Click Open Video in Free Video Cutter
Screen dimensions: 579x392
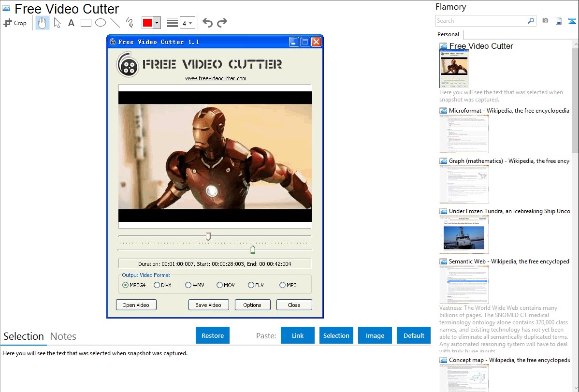[x=136, y=305]
